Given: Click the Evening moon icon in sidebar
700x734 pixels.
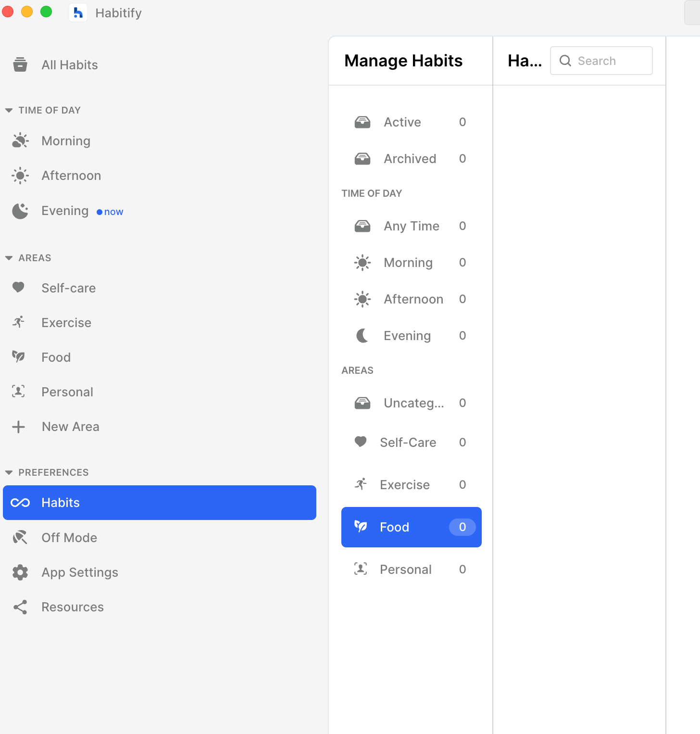Looking at the screenshot, I should pos(20,211).
